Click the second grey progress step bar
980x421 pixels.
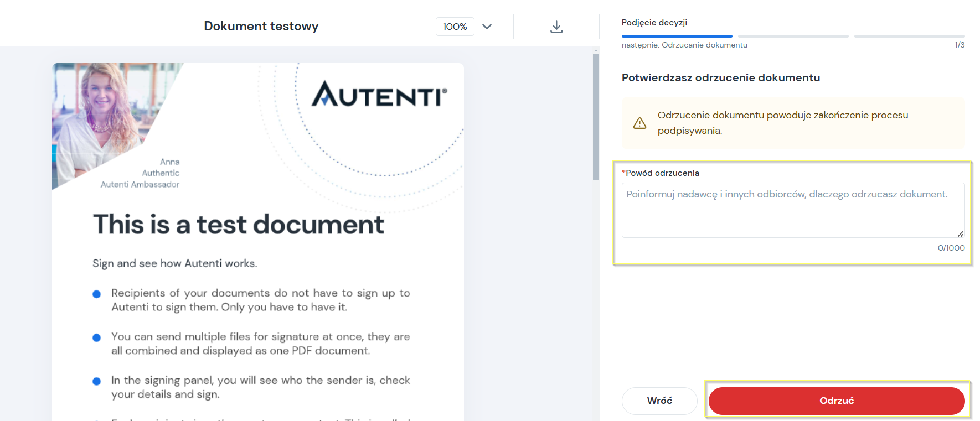coord(793,36)
